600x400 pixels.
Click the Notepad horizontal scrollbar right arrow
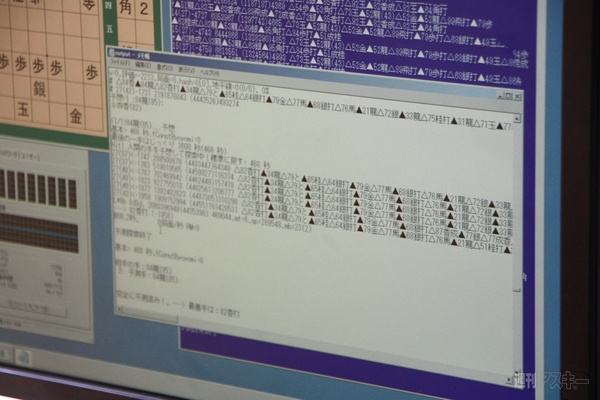(509, 380)
